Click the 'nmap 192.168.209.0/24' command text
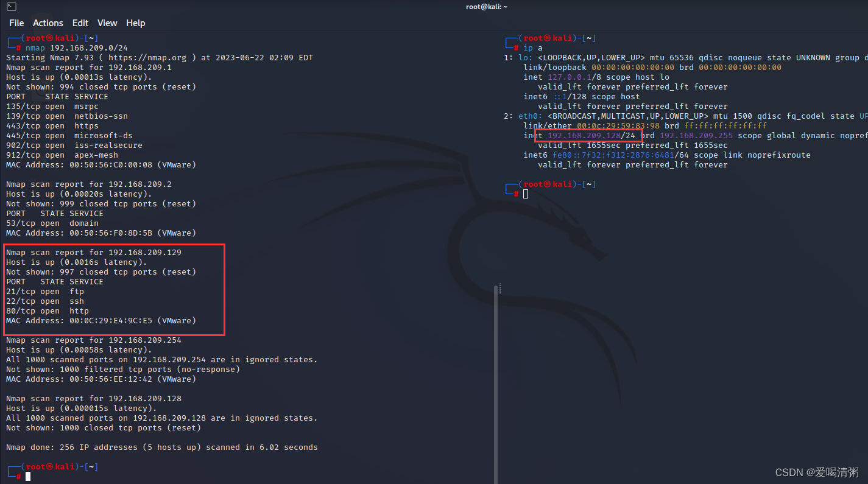This screenshot has width=868, height=484. pyautogui.click(x=76, y=47)
